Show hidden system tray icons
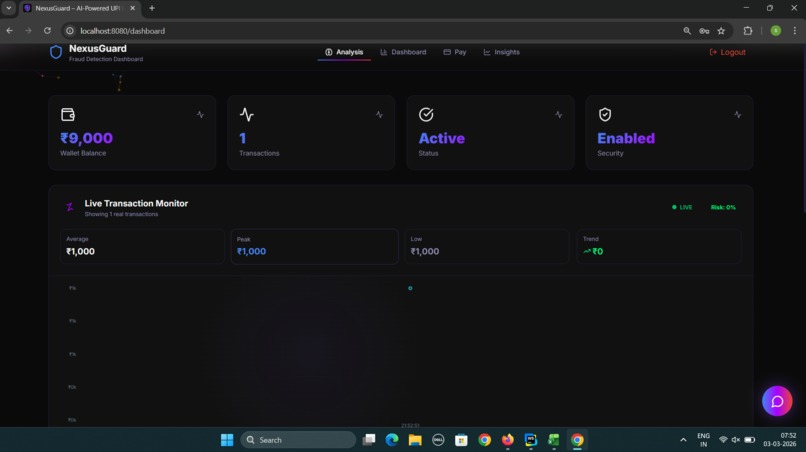Viewport: 806px width, 452px height. click(683, 440)
